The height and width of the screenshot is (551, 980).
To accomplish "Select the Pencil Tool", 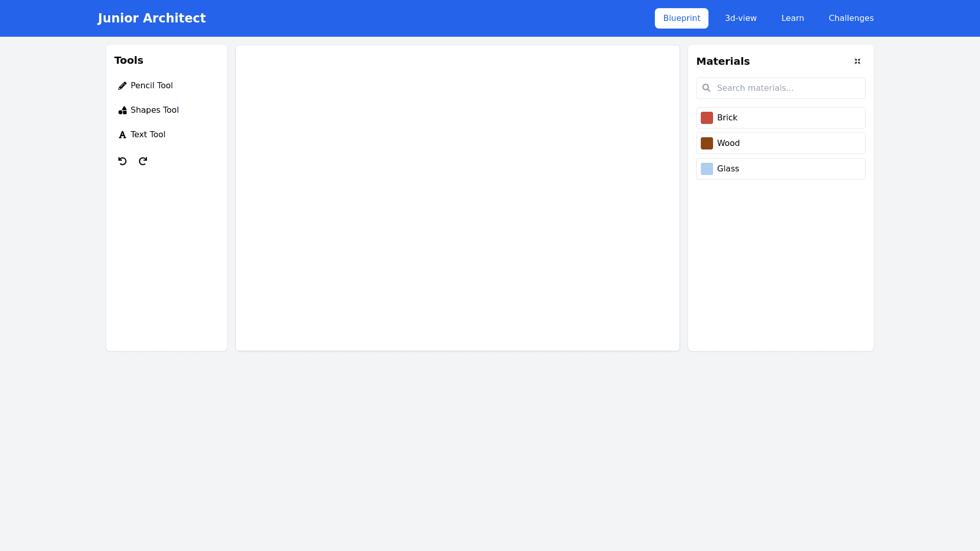I will coord(152,85).
